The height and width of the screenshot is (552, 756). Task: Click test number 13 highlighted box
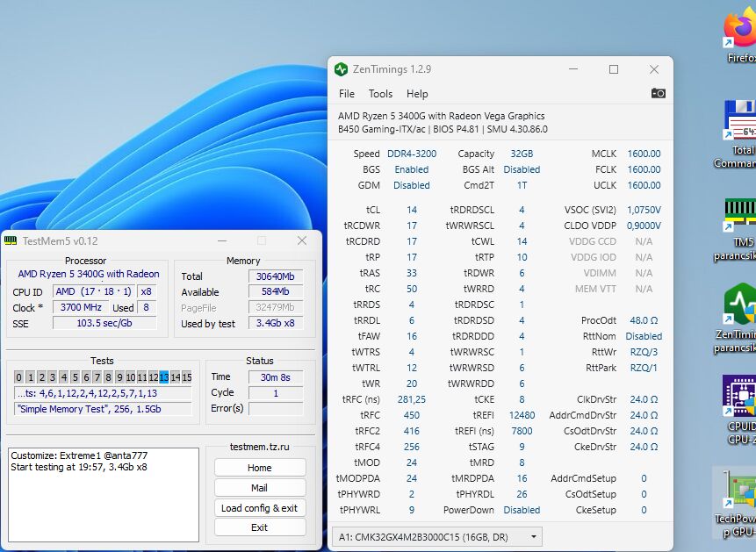pos(164,377)
